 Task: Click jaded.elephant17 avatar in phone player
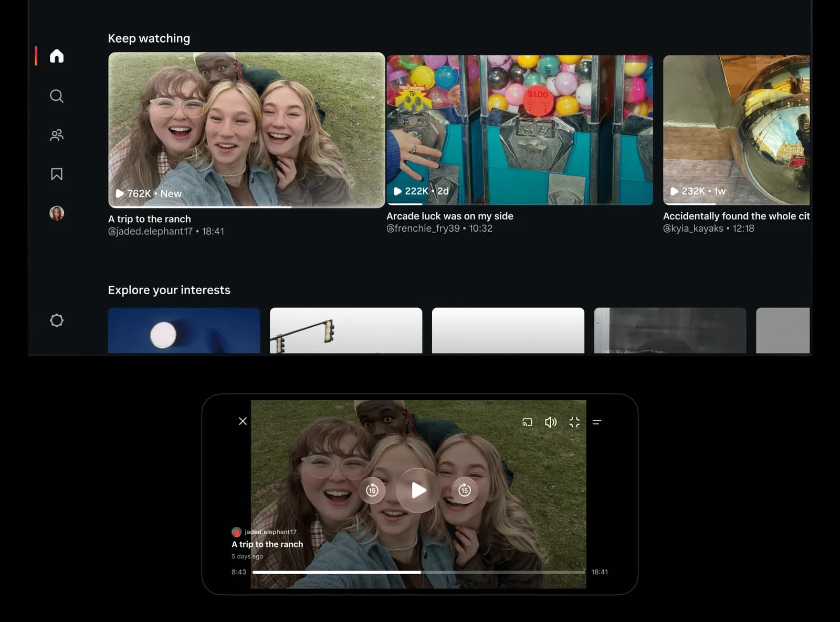pyautogui.click(x=236, y=532)
